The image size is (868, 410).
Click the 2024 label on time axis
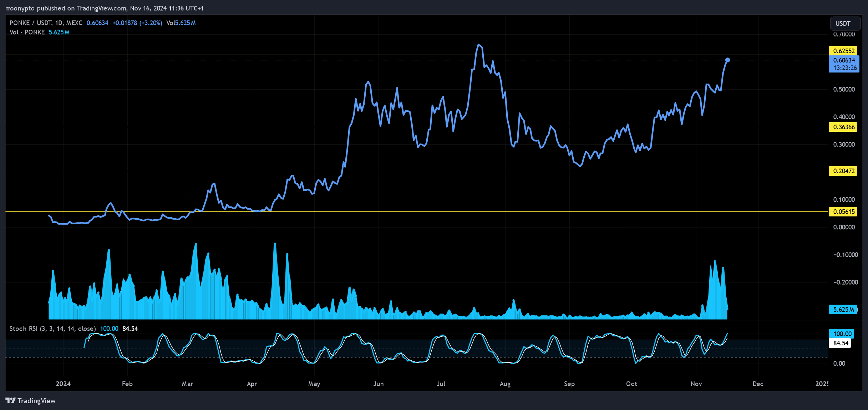(63, 384)
